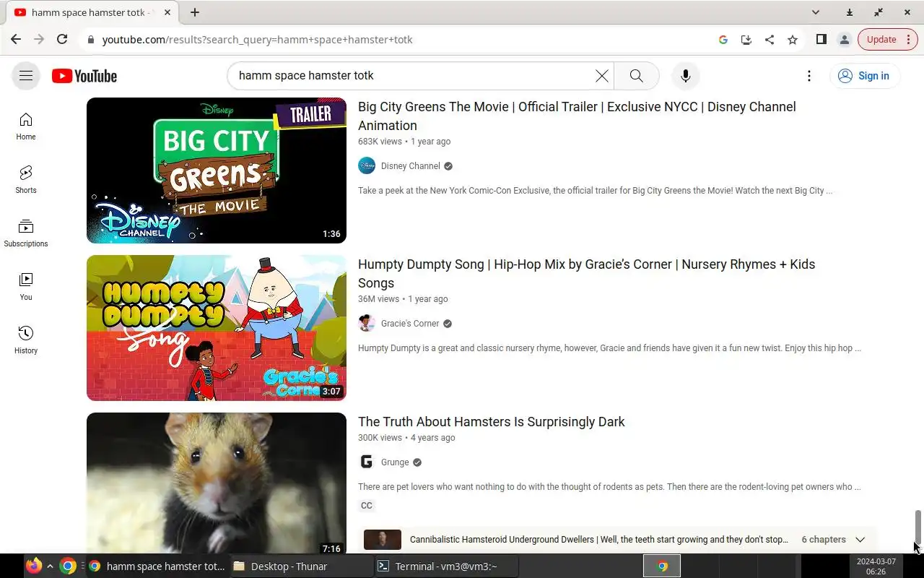The width and height of the screenshot is (924, 578).
Task: Start voice search with microphone
Action: (686, 76)
